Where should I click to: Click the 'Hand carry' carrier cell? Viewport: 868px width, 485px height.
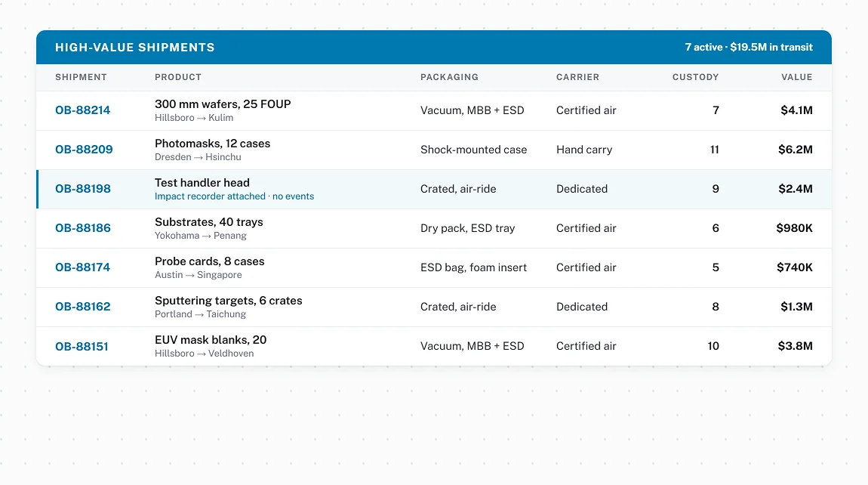pyautogui.click(x=584, y=150)
